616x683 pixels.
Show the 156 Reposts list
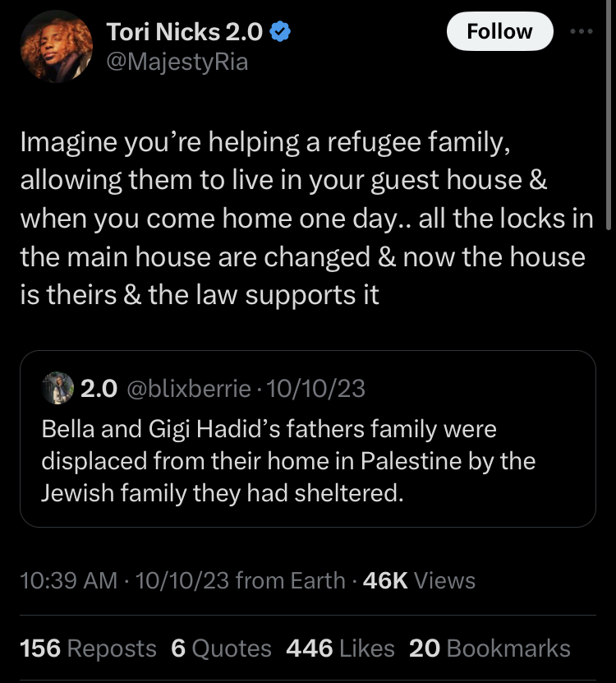pos(88,648)
